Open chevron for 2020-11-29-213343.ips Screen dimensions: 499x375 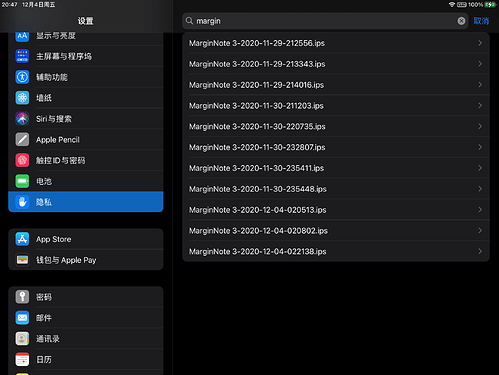click(480, 64)
